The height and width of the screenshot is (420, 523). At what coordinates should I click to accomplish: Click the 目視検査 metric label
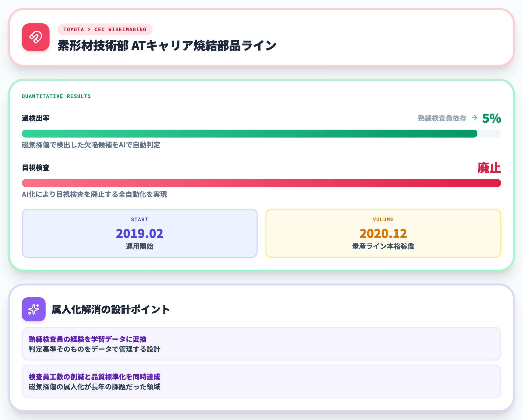(x=36, y=168)
